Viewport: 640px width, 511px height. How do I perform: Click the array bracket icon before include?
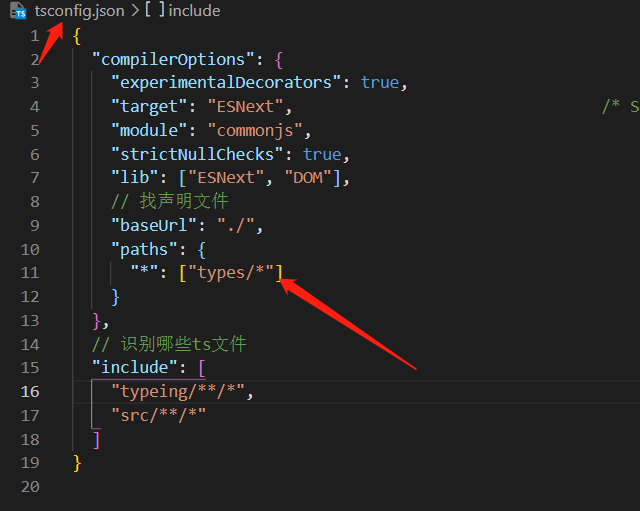pos(155,10)
